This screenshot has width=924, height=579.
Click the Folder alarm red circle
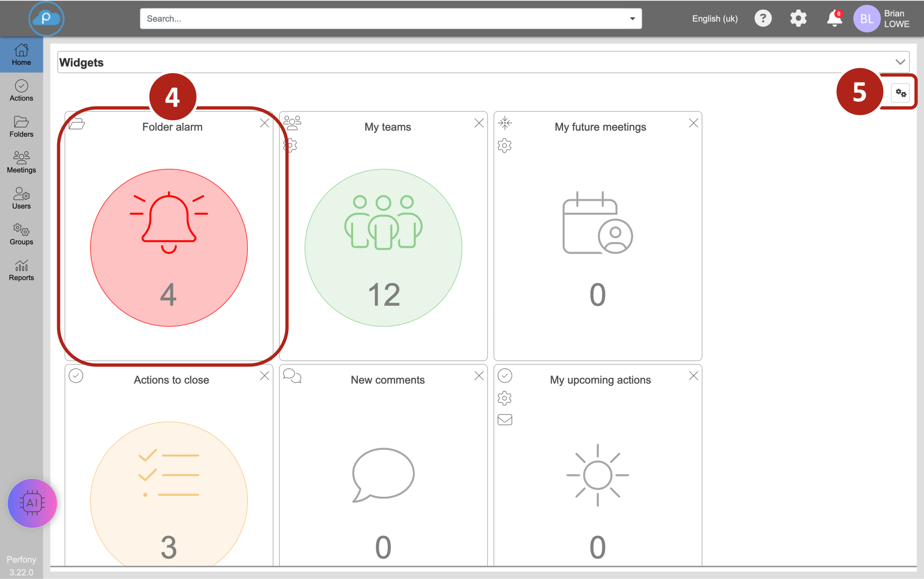(x=169, y=248)
